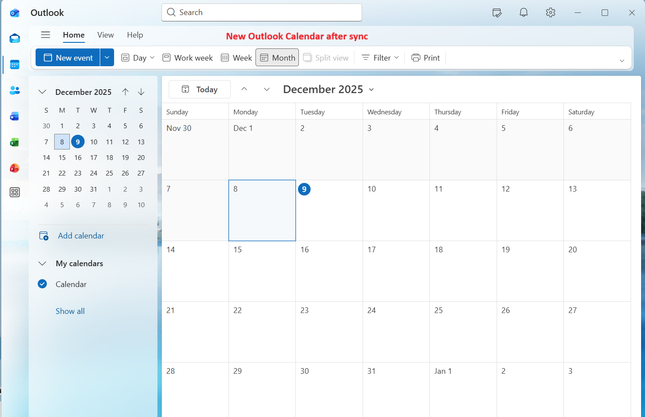
Task: Pick 17 in the mini calendar
Action: tap(94, 158)
